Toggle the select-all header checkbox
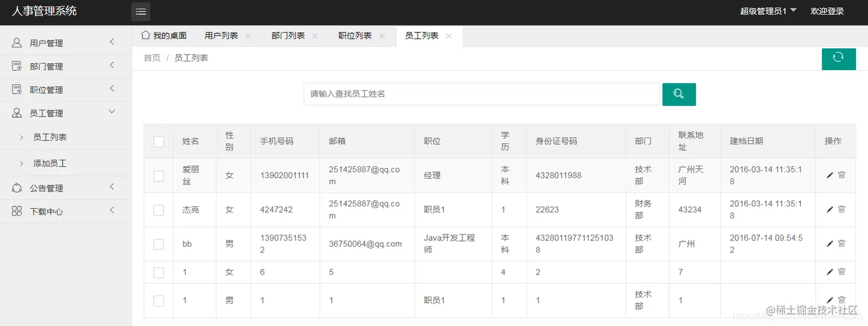The height and width of the screenshot is (326, 868). pyautogui.click(x=159, y=141)
